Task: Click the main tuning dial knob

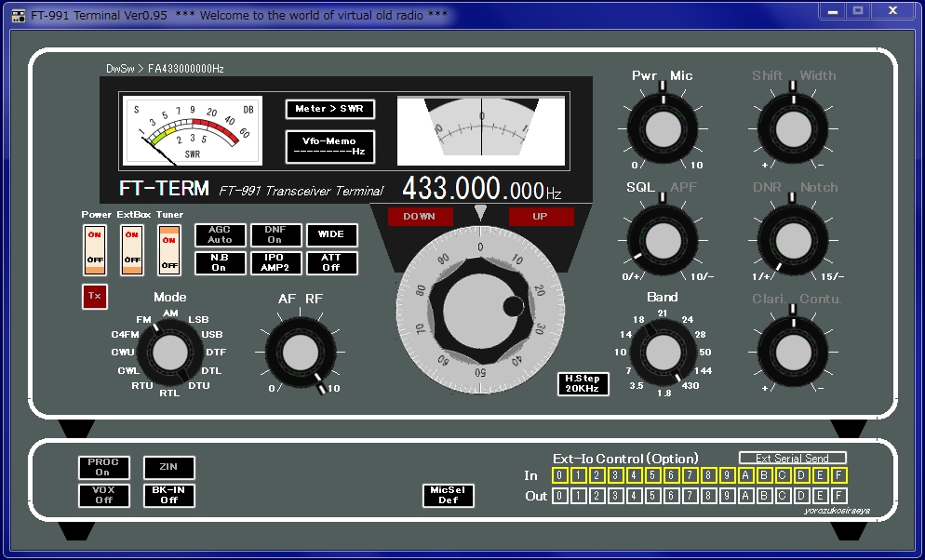Action: [480, 310]
